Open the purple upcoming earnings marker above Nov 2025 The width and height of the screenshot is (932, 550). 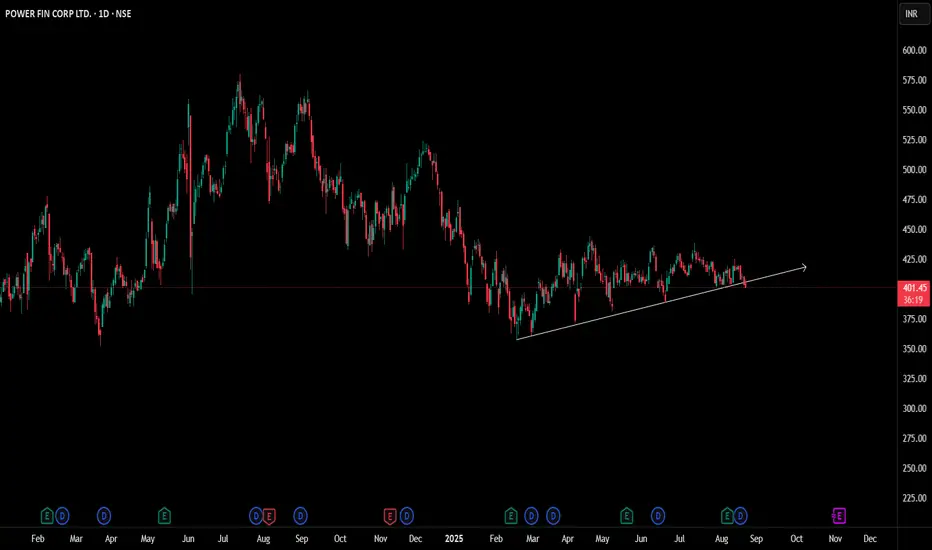pos(839,516)
